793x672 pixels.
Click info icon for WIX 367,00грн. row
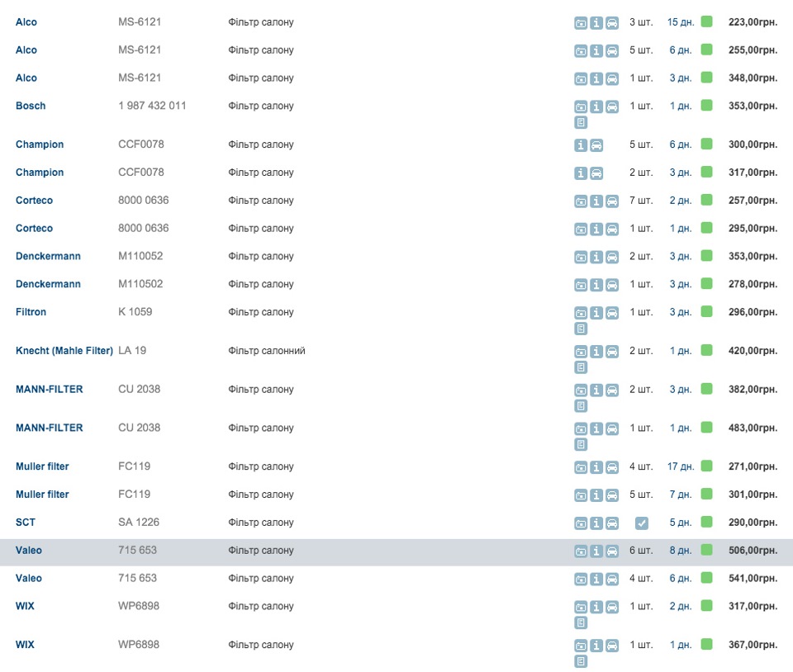pyautogui.click(x=596, y=646)
